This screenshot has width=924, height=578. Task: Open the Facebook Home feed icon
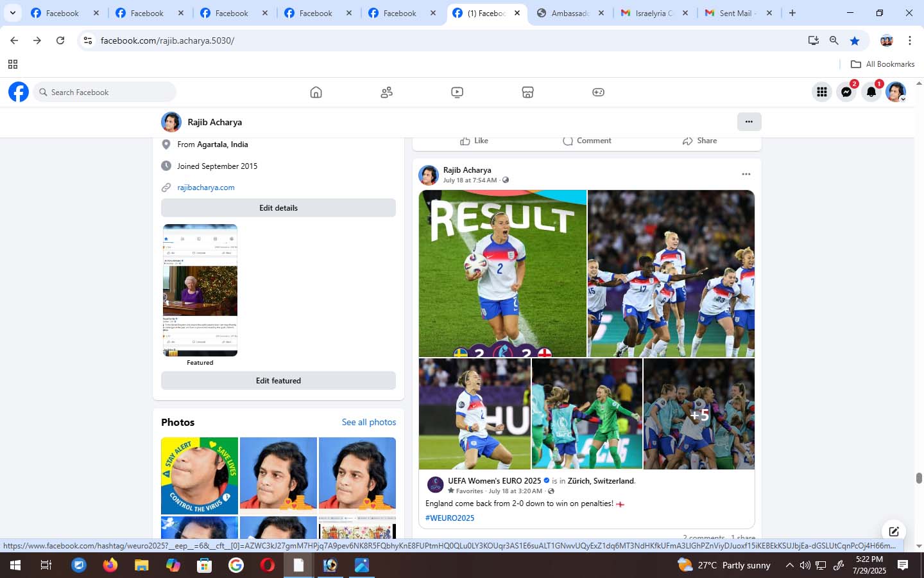[x=316, y=92]
